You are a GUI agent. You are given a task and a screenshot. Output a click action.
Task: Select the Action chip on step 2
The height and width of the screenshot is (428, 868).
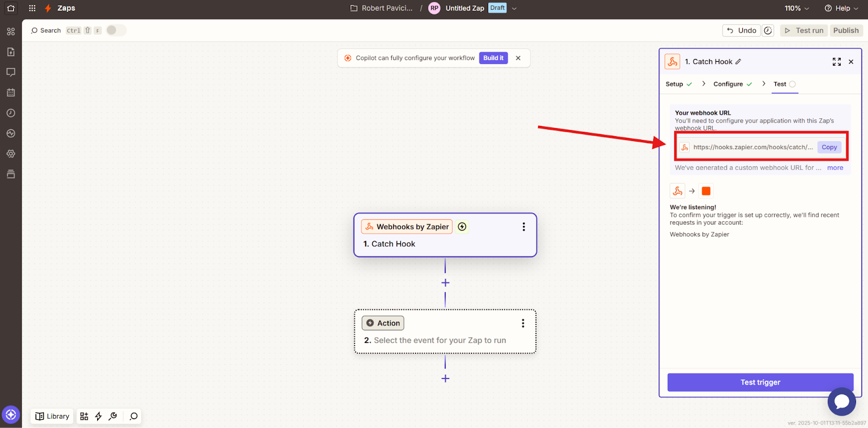[x=383, y=323]
